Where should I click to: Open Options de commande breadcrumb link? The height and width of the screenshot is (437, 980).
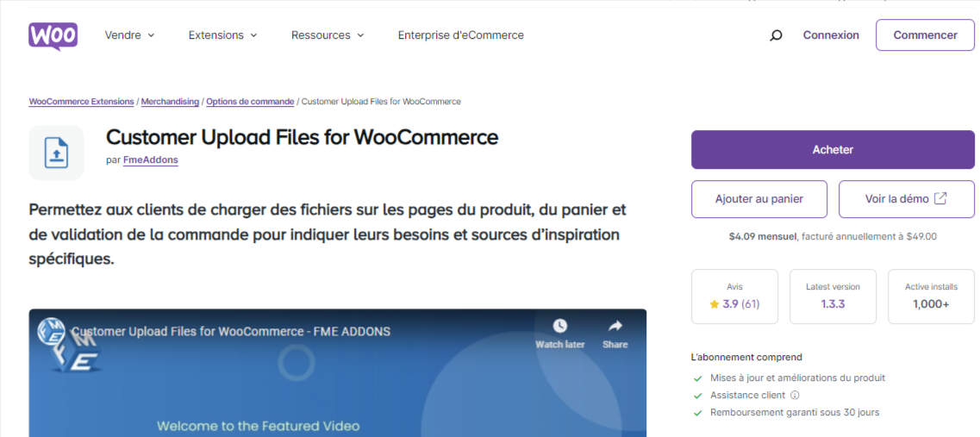coord(250,102)
